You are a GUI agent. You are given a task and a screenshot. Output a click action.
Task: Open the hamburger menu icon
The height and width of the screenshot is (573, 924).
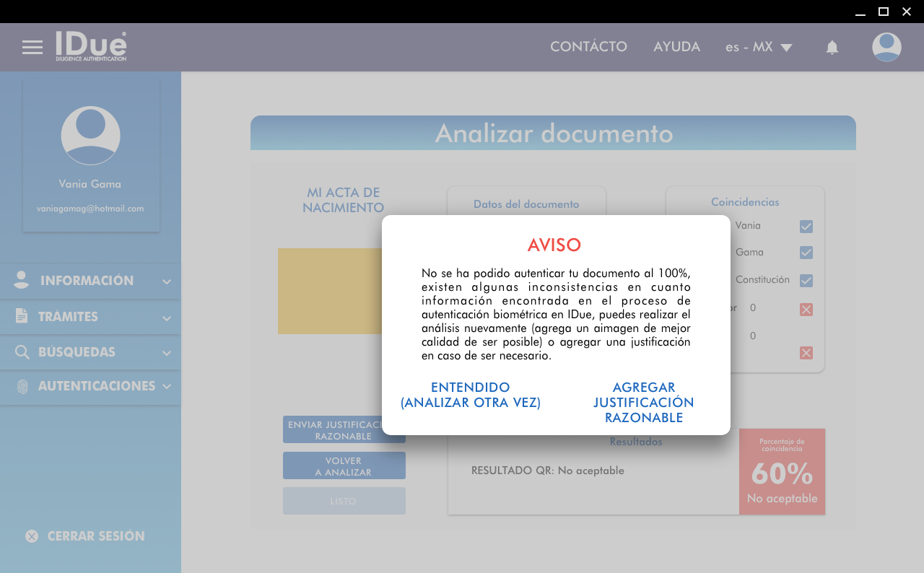32,48
